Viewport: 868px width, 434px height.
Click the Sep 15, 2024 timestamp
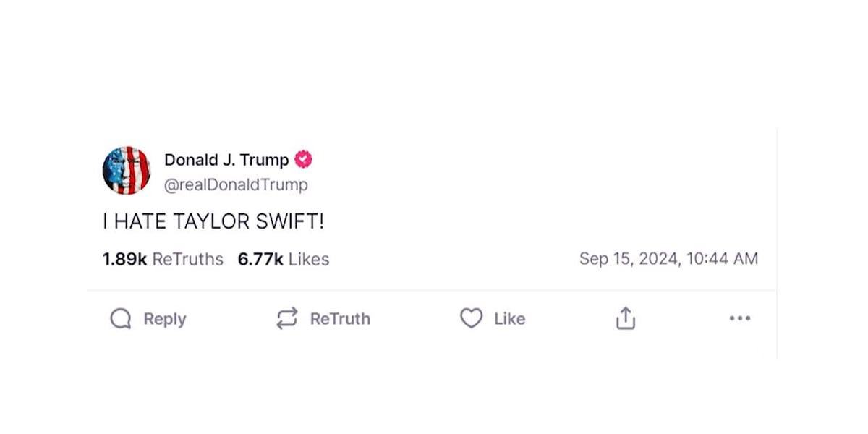coord(669,258)
